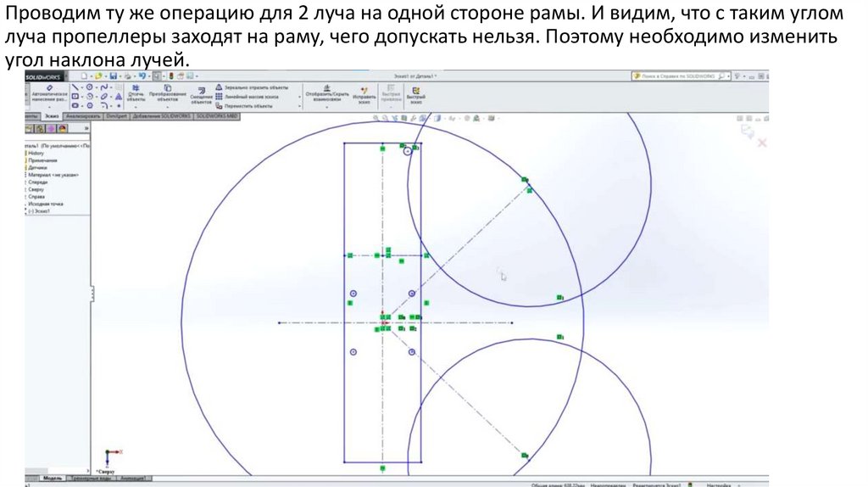Click Display/Delete Relations (Отобразить/Скрыть взаимосвязи)
The image size is (868, 487).
[326, 93]
